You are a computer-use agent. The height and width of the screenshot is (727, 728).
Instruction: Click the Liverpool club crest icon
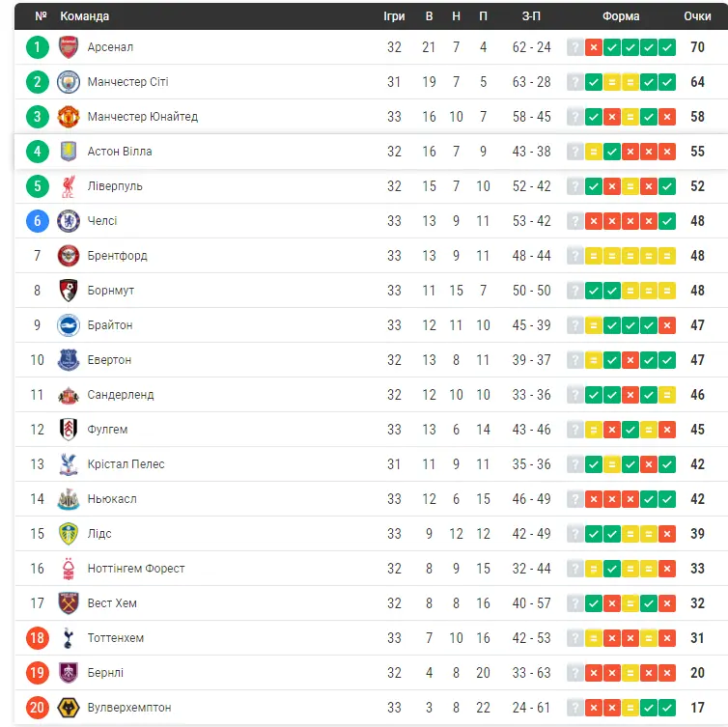(68, 186)
